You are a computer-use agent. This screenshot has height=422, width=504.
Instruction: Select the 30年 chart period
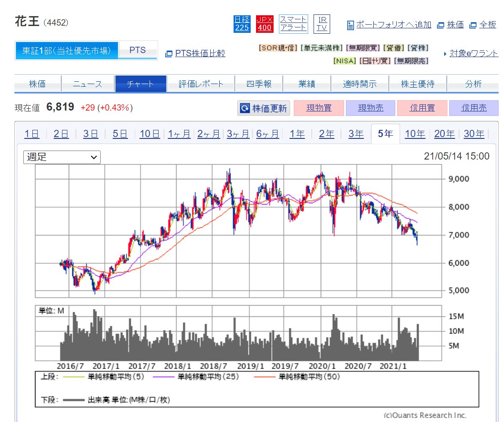pos(474,134)
